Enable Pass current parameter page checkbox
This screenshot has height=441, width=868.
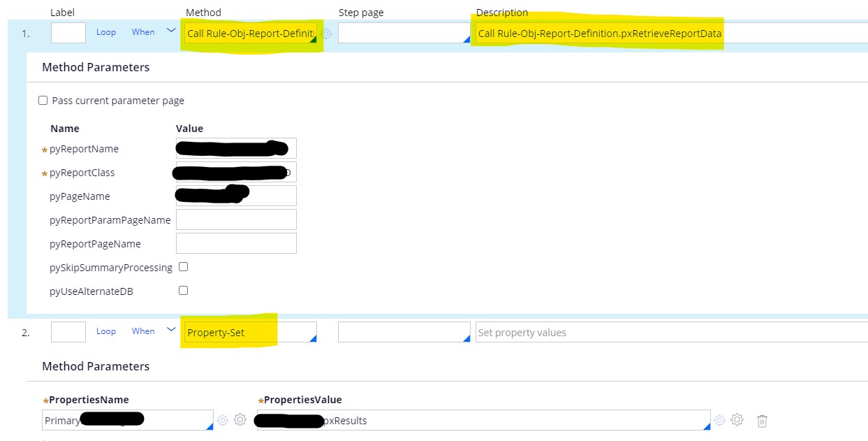pyautogui.click(x=43, y=101)
